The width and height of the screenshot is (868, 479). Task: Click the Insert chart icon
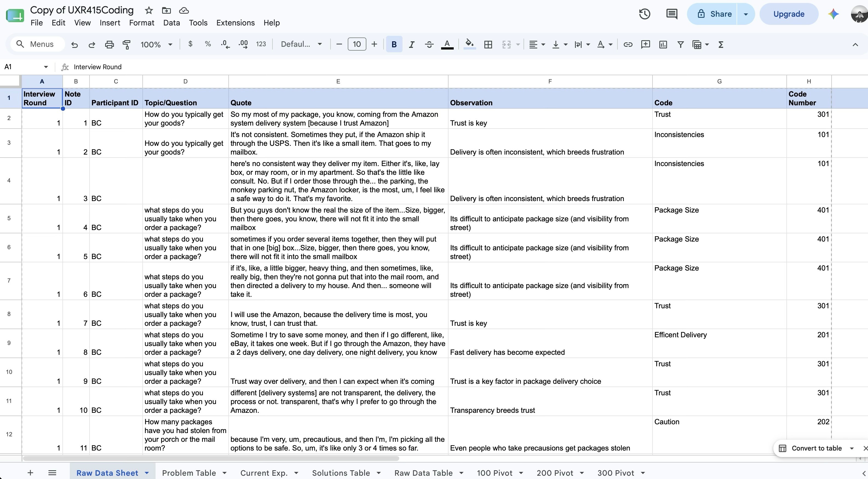tap(663, 44)
